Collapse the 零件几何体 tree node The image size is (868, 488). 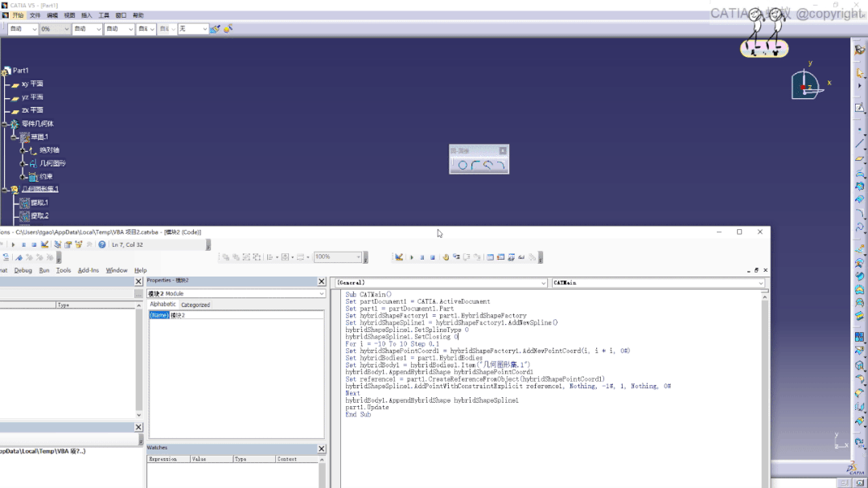(5, 124)
